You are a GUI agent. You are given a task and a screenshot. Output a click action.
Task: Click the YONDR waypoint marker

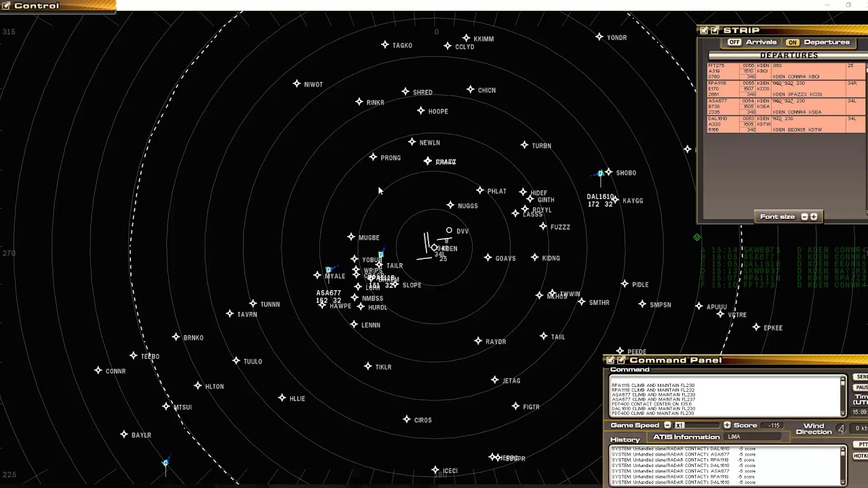599,37
